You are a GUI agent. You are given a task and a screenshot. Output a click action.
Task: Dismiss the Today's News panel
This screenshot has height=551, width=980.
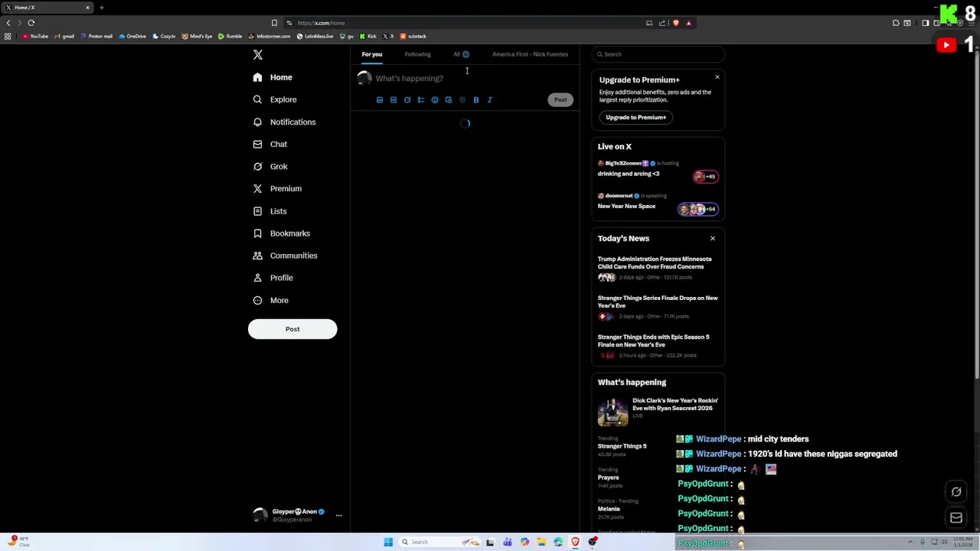[x=713, y=239]
